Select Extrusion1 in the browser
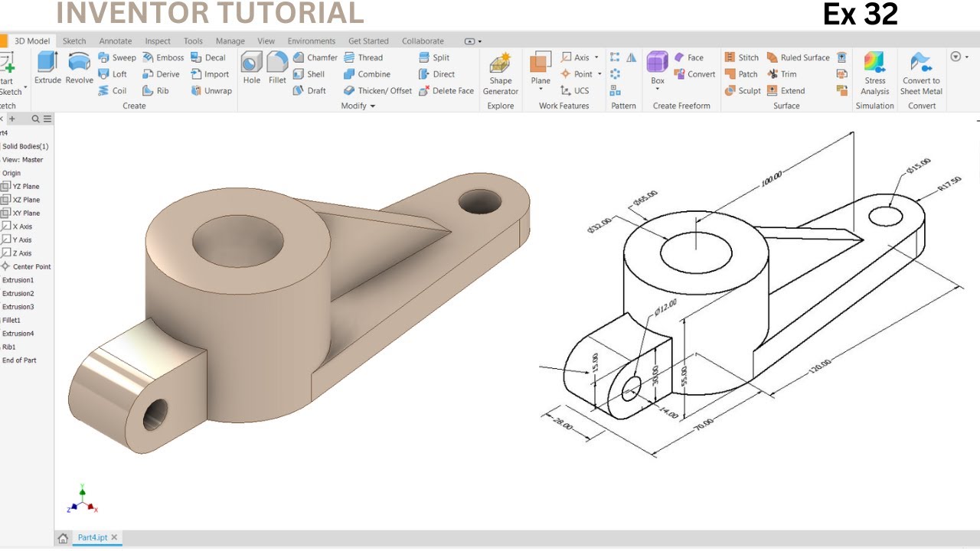This screenshot has height=551, width=980. tap(18, 280)
